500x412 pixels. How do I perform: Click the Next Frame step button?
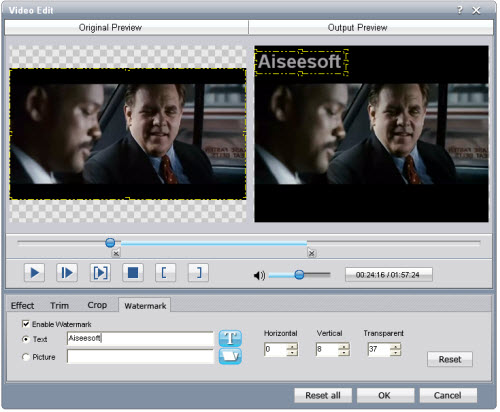pos(67,273)
